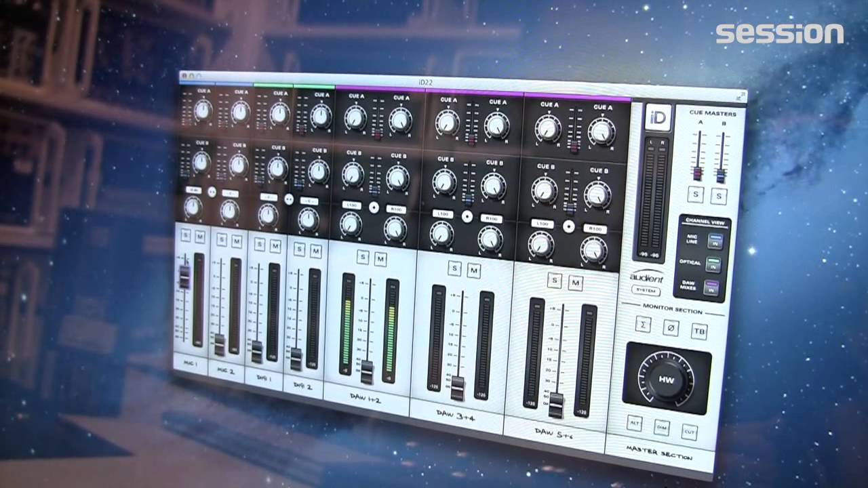Viewport: 868px width, 488px height.
Task: Click the DIGI 2 Cue A knob
Action: tap(321, 116)
